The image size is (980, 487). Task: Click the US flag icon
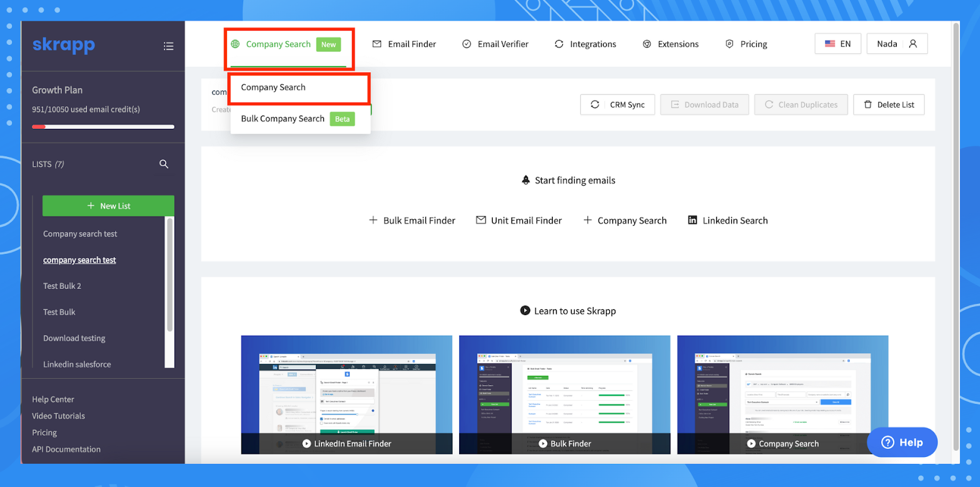[830, 44]
